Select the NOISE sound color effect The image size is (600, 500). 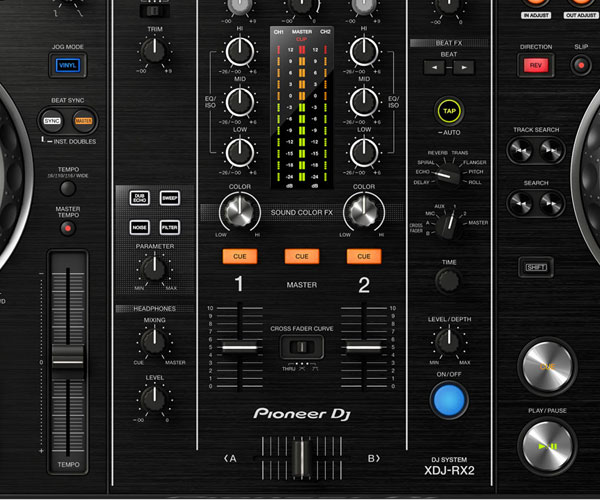pos(140,227)
